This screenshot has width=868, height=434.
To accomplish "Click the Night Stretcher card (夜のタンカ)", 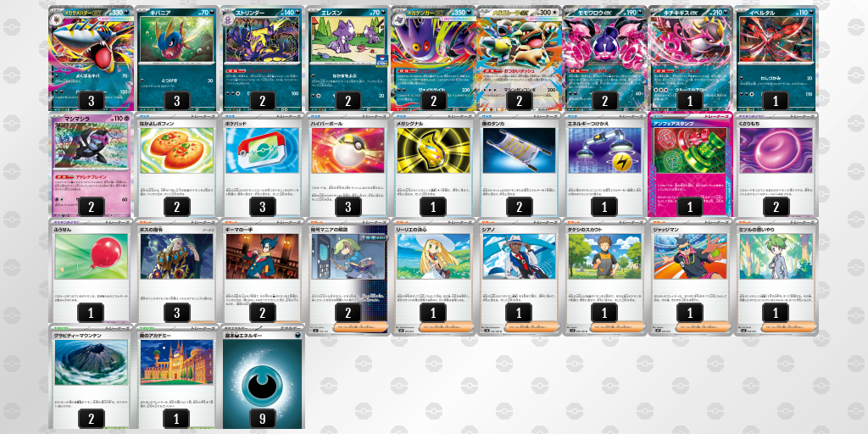I will [x=519, y=164].
